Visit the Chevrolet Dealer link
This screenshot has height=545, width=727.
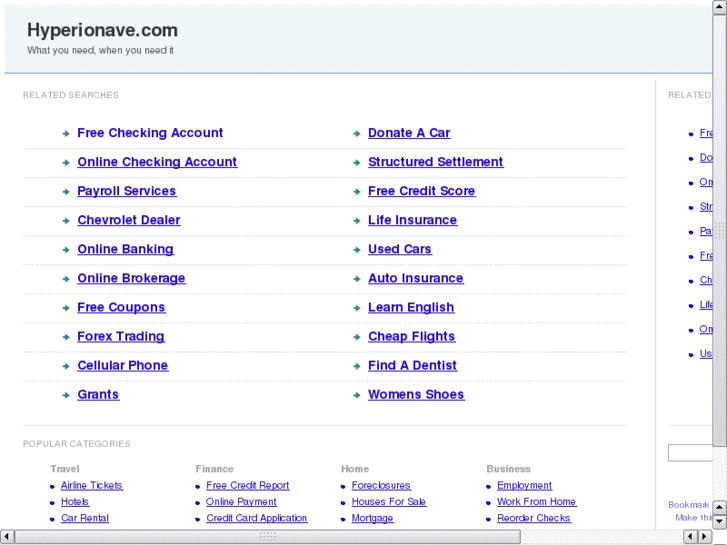pyautogui.click(x=129, y=220)
